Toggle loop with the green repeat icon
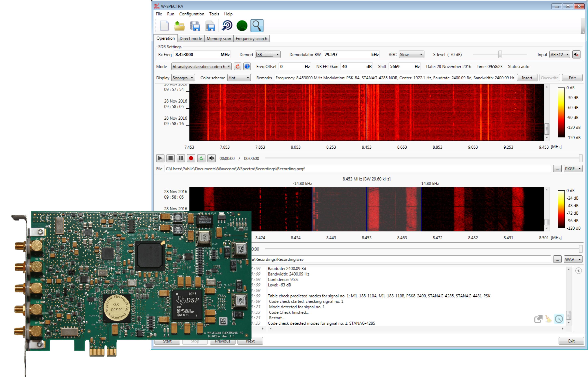Image resolution: width=588 pixels, height=377 pixels. click(x=201, y=158)
